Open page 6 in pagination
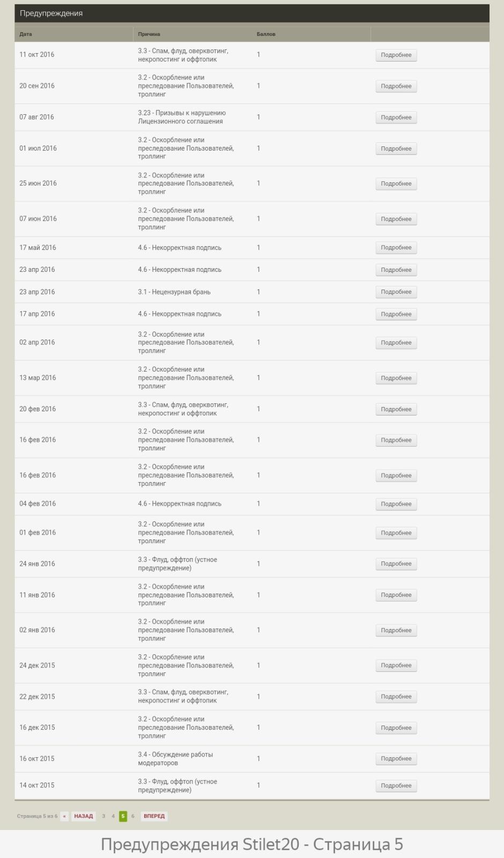Screen dimensions: 504x858 click(x=133, y=816)
